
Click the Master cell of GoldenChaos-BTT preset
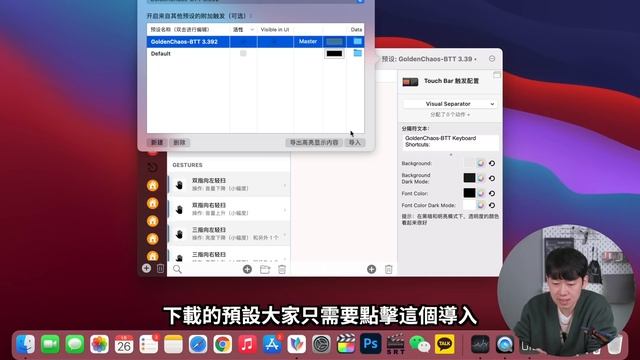308,42
